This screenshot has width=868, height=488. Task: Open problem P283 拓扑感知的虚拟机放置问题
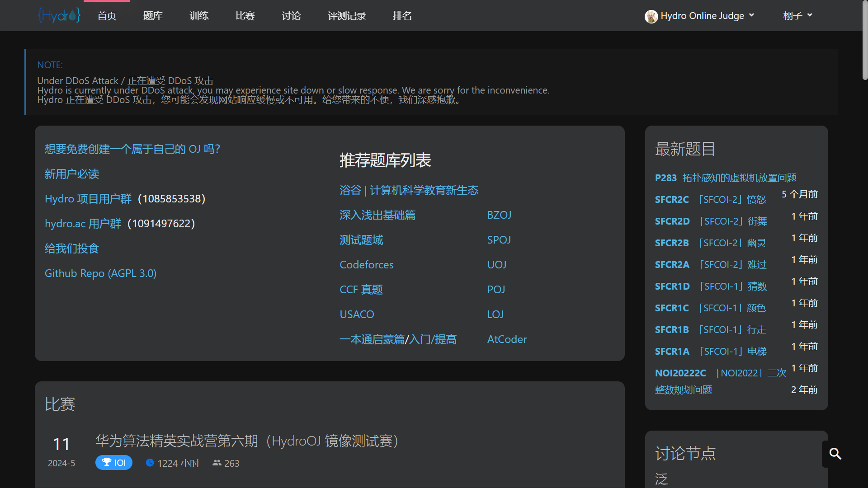pyautogui.click(x=725, y=178)
